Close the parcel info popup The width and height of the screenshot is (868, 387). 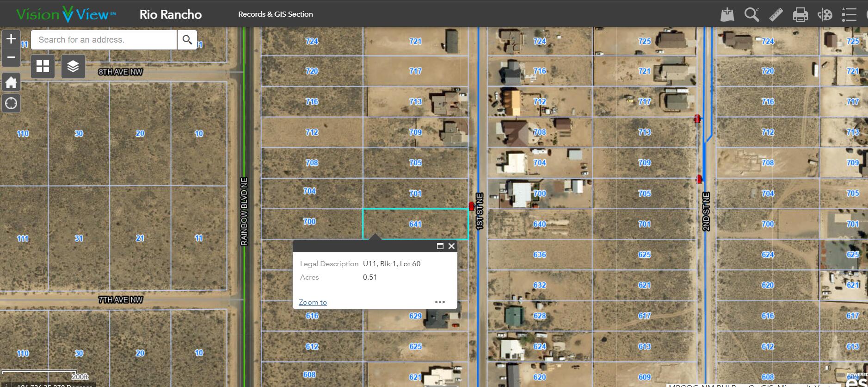(x=452, y=246)
